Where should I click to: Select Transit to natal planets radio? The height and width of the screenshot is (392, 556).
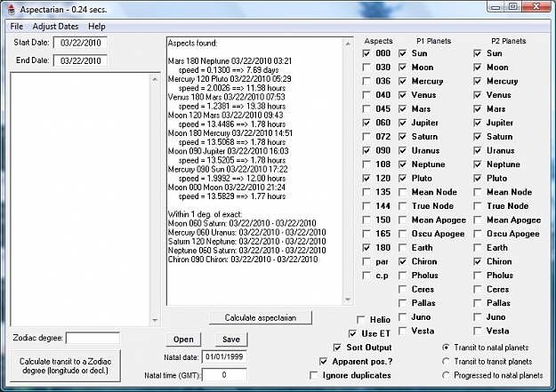click(446, 348)
